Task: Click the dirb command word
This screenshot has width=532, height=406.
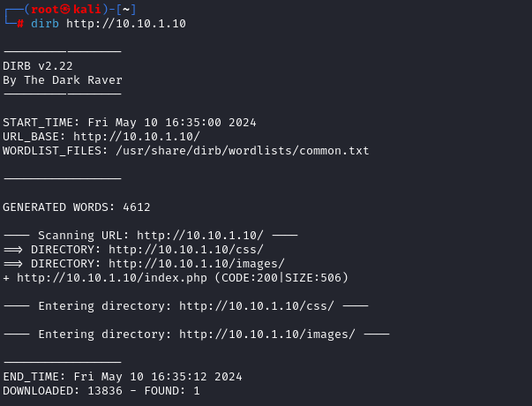Action: pos(44,24)
